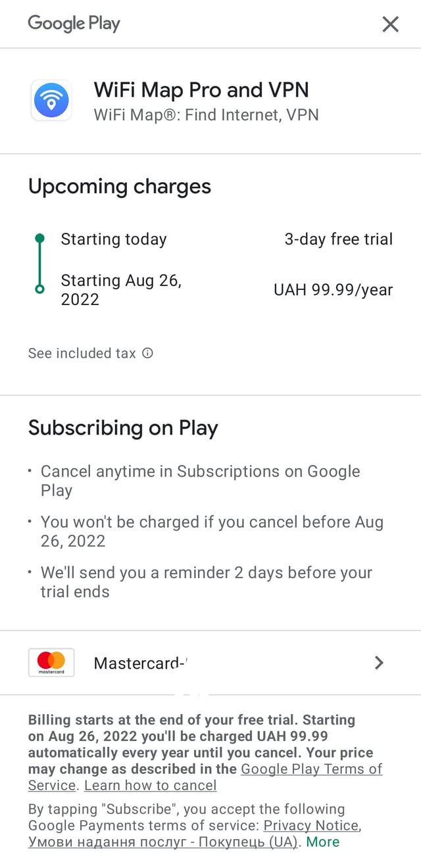Viewport: 421px width, 868px height.
Task: Expand payment method with Mastercard chevron
Action: click(378, 662)
